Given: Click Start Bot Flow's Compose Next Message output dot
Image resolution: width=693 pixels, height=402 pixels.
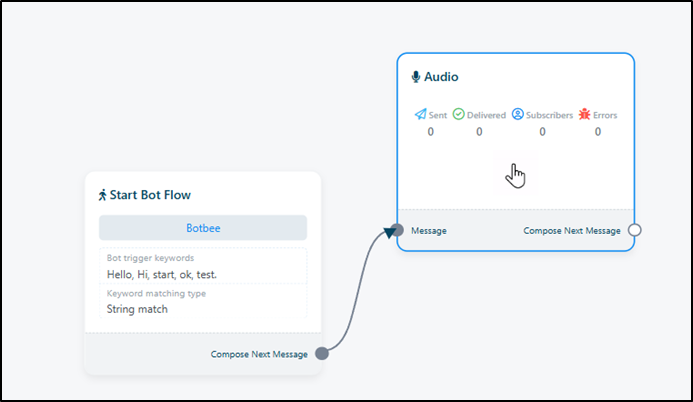Looking at the screenshot, I should click(x=322, y=353).
